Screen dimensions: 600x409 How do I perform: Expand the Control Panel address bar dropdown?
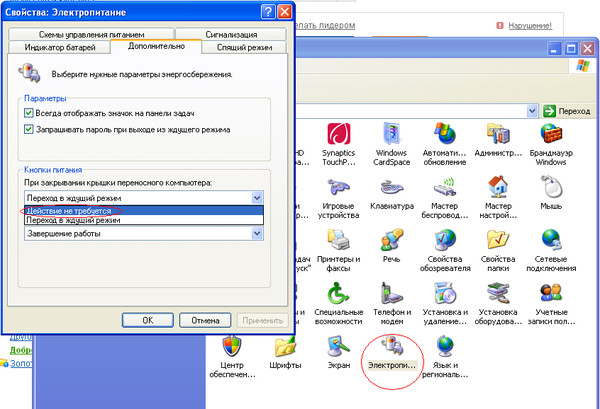532,111
